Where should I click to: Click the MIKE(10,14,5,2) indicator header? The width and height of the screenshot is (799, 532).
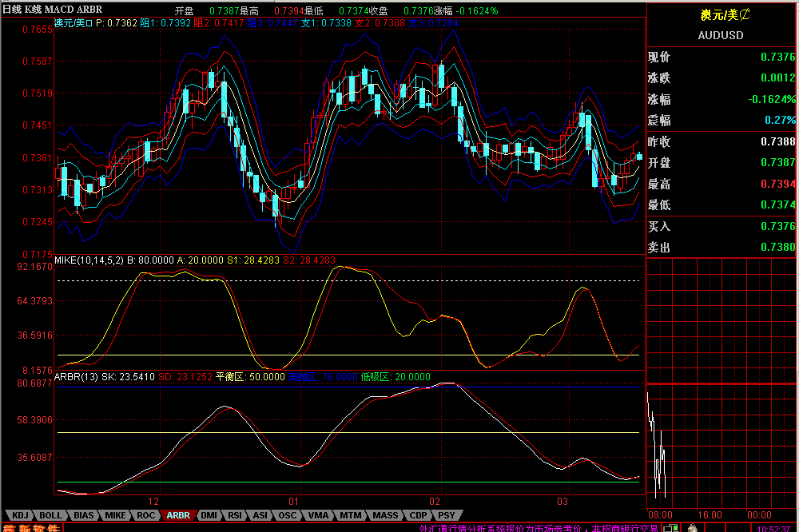tap(89, 260)
